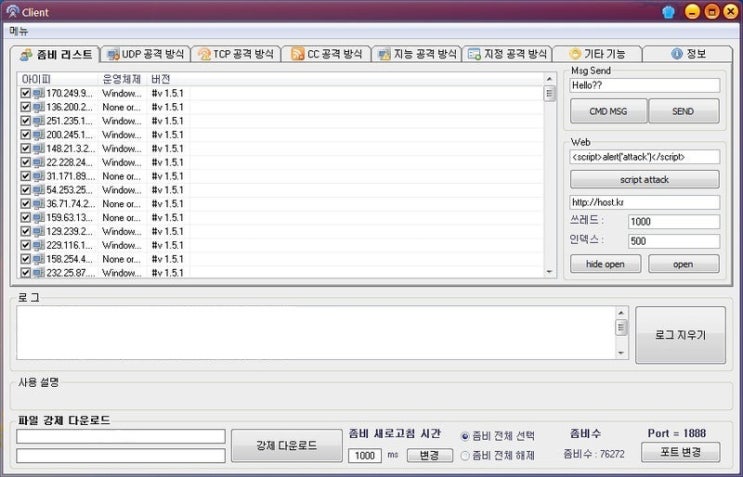Click the Client app icon in title bar
This screenshot has height=477, width=743.
click(x=12, y=12)
